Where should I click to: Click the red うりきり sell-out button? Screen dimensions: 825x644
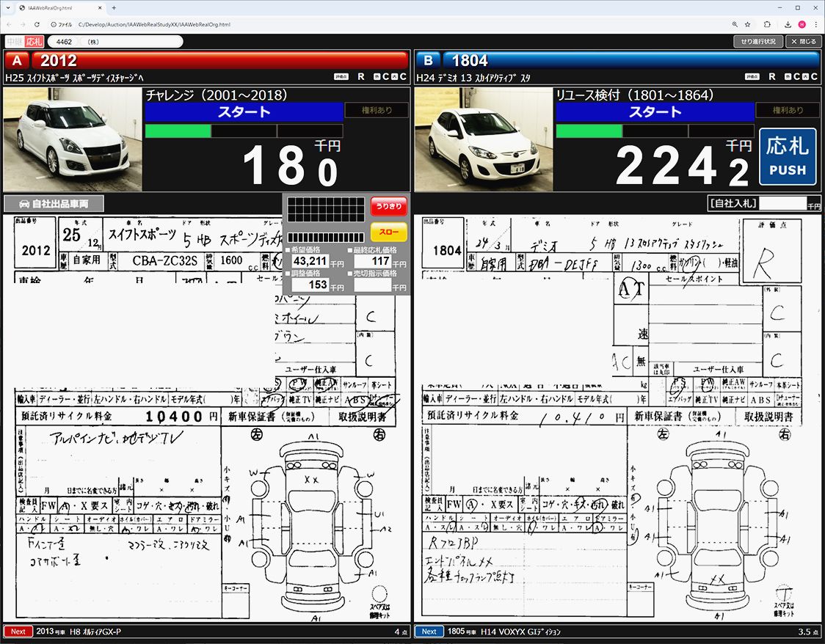point(388,207)
